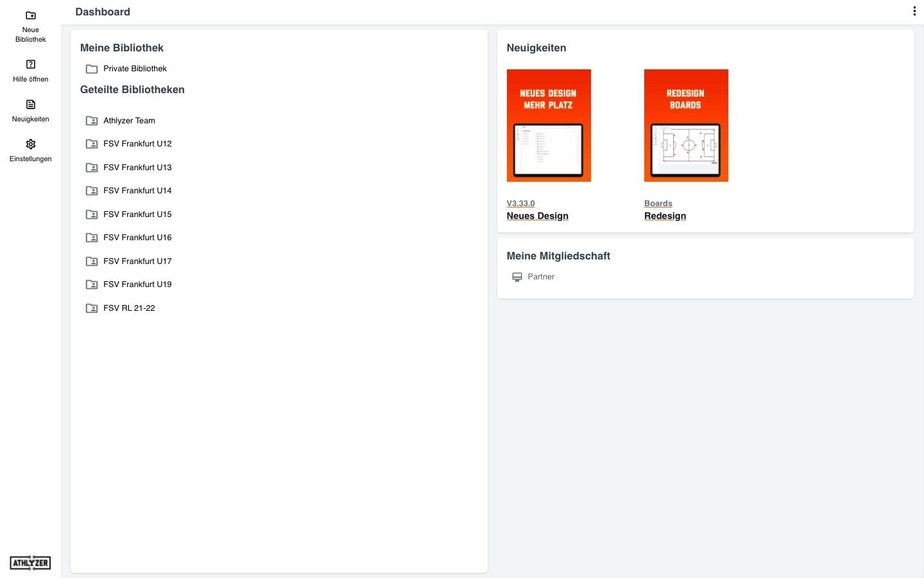Click folder icon beside FSV Frankfurt U16
924x578 pixels.
coord(92,238)
